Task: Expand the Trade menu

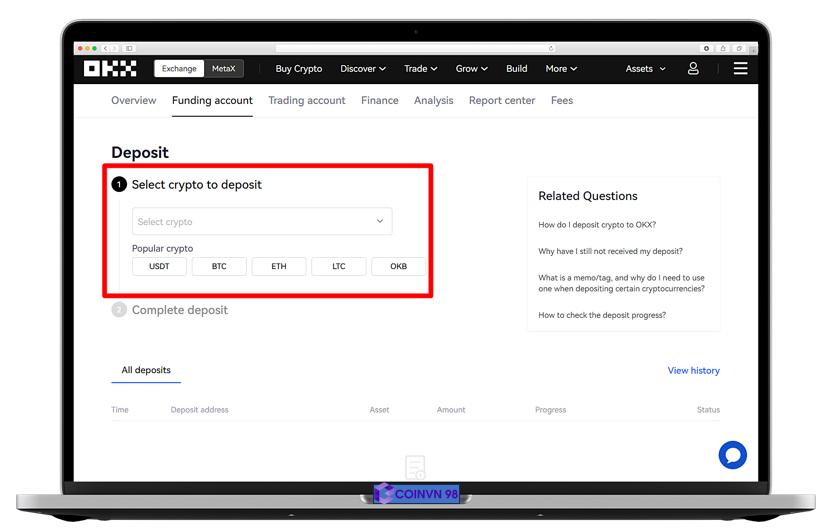Action: pos(420,69)
